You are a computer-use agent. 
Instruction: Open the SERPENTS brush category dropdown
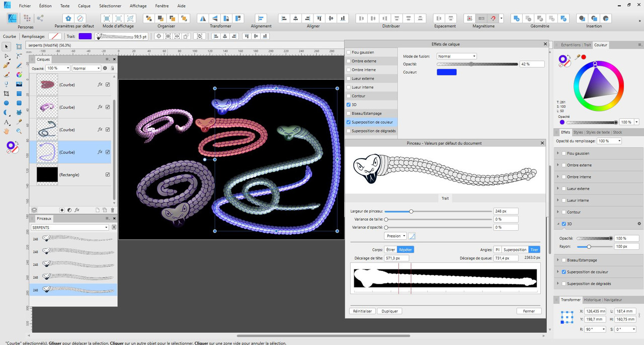pos(70,228)
